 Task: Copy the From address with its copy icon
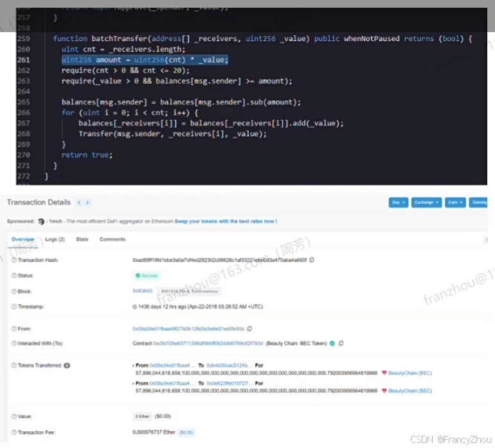(x=249, y=328)
